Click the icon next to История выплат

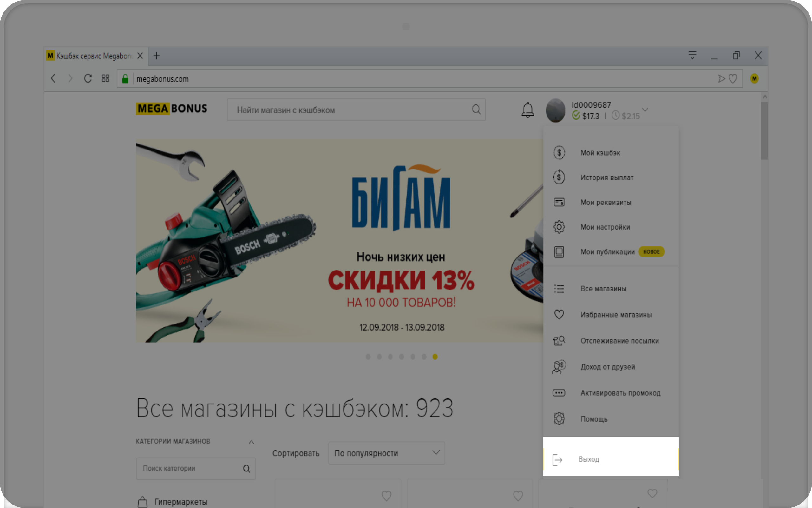pyautogui.click(x=559, y=177)
